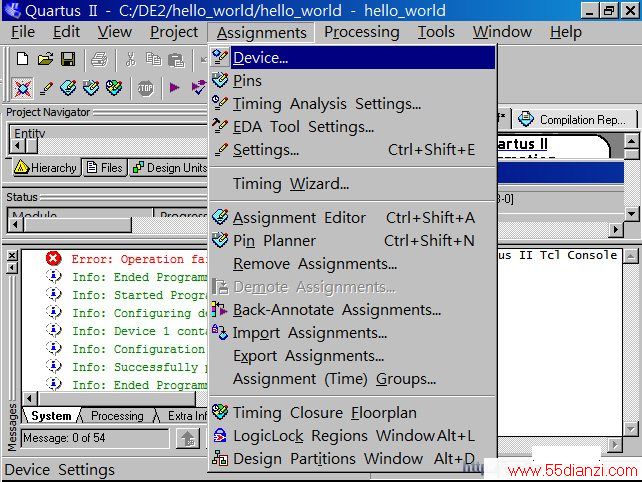
Task: Open Design Partitions Window
Action: [x=353, y=459]
